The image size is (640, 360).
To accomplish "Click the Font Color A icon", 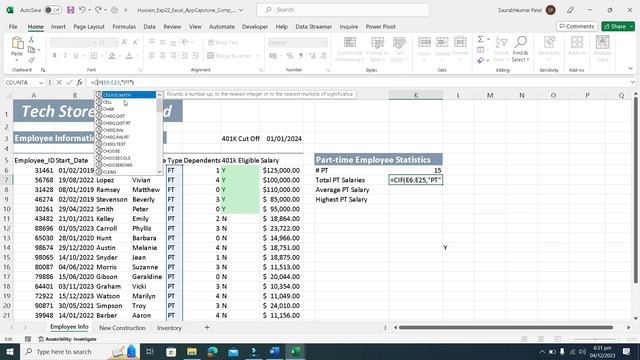I will [x=129, y=56].
